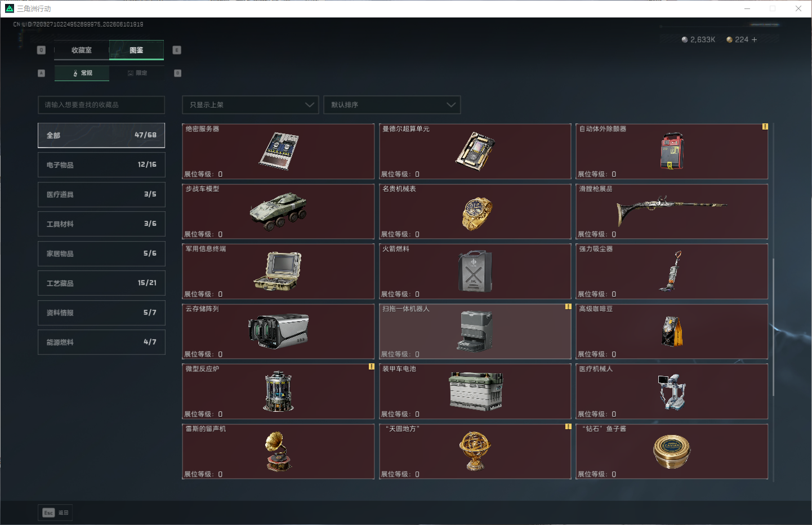Open the 只显示上架 filter dropdown

pyautogui.click(x=251, y=105)
